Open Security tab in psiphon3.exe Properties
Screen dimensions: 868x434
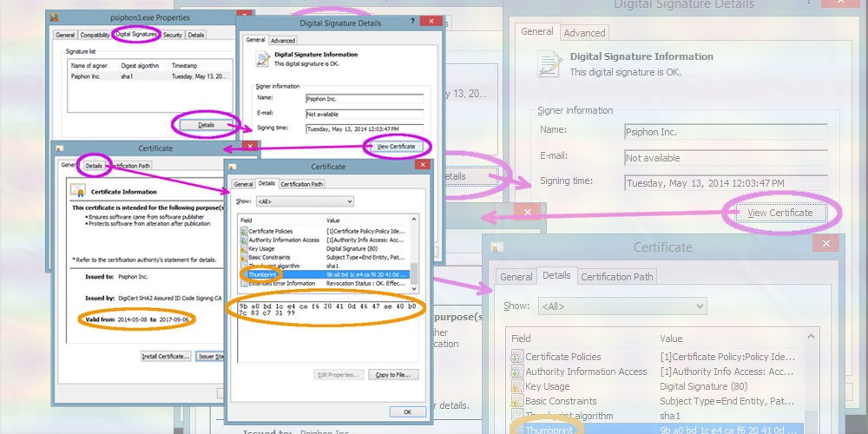pos(173,35)
